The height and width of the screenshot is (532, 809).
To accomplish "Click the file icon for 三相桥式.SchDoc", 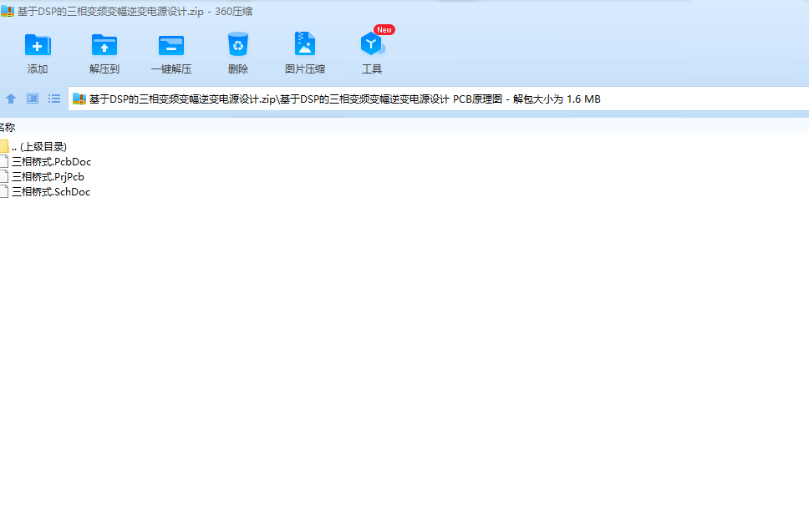I will (x=4, y=191).
